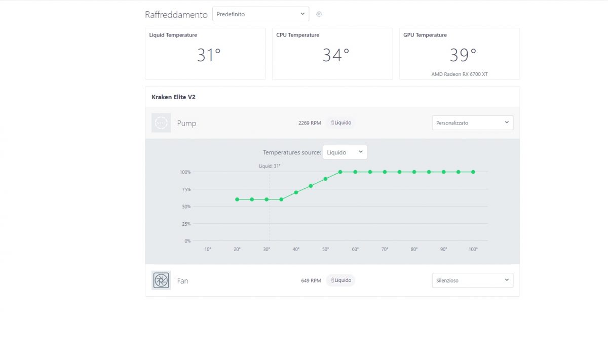This screenshot has width=608, height=364.
Task: Click the curve point at 55°
Action: [340, 172]
